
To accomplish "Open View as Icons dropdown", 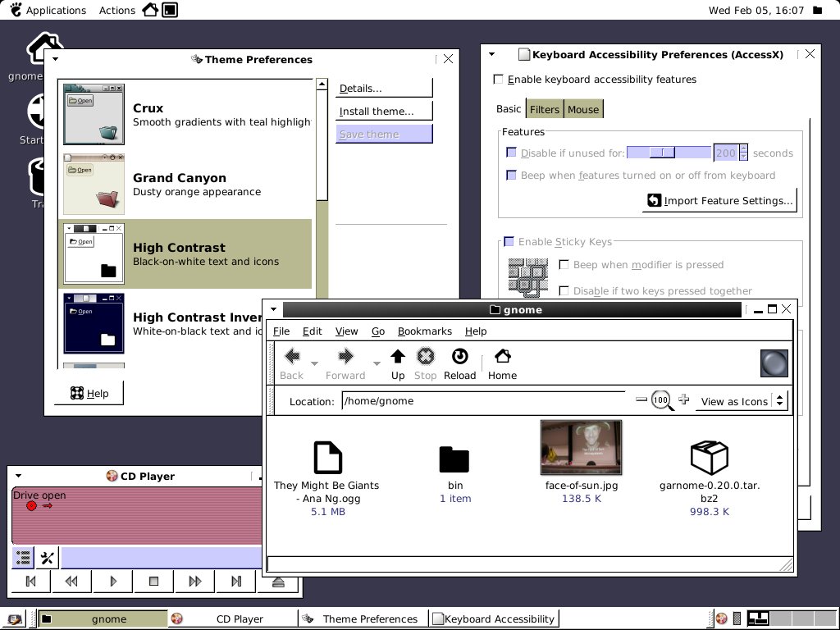I will pos(741,401).
